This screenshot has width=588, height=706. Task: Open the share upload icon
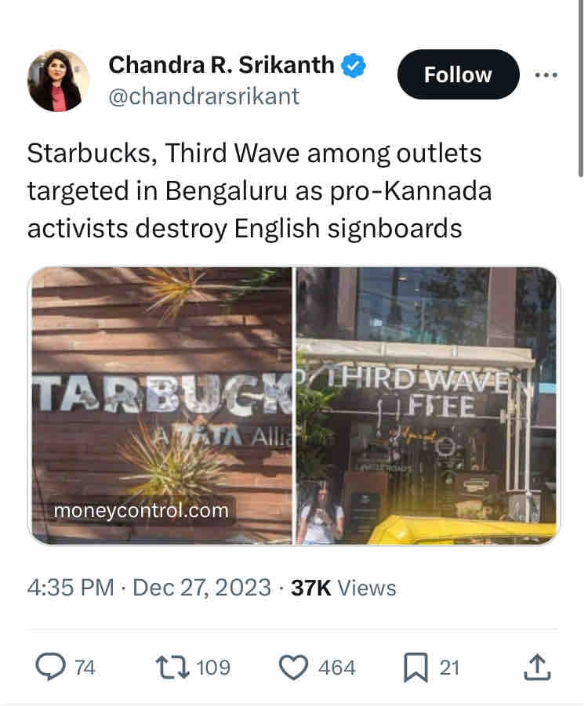[x=537, y=668]
